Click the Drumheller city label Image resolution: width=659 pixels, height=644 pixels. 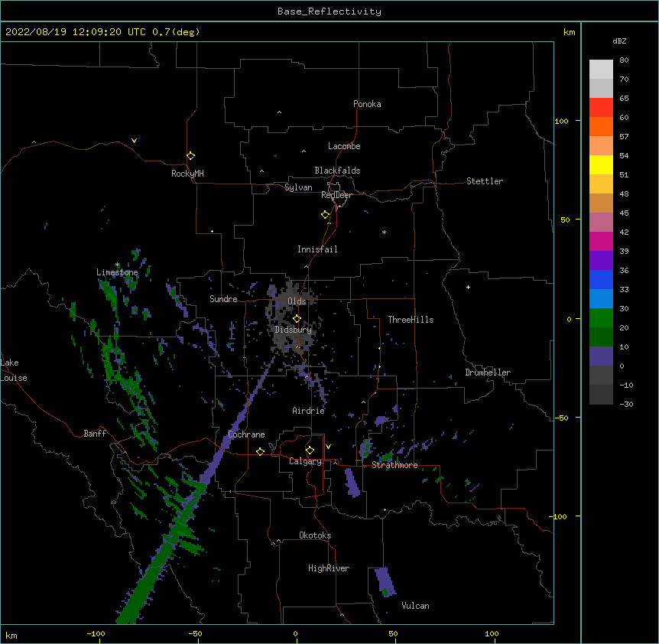click(x=488, y=372)
